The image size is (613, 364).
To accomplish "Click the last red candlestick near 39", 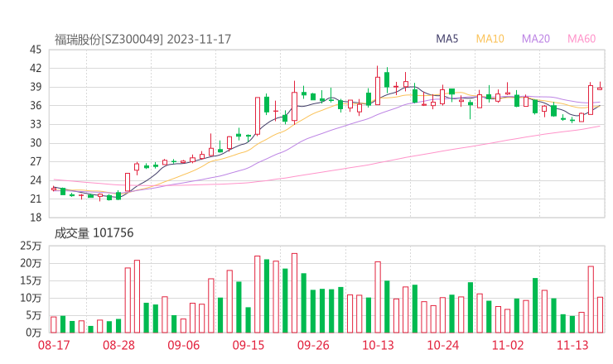I will [x=600, y=88].
